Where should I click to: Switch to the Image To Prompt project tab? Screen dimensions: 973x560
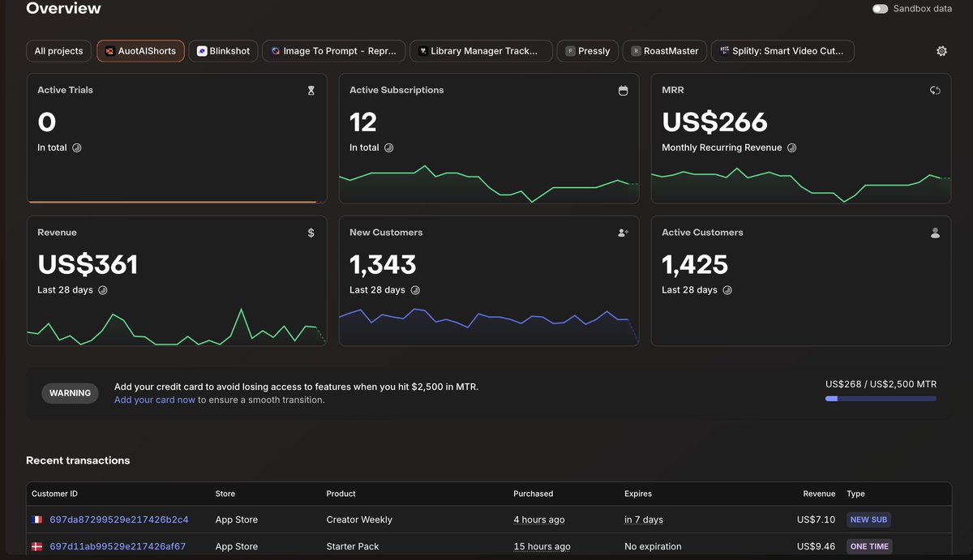tap(334, 51)
